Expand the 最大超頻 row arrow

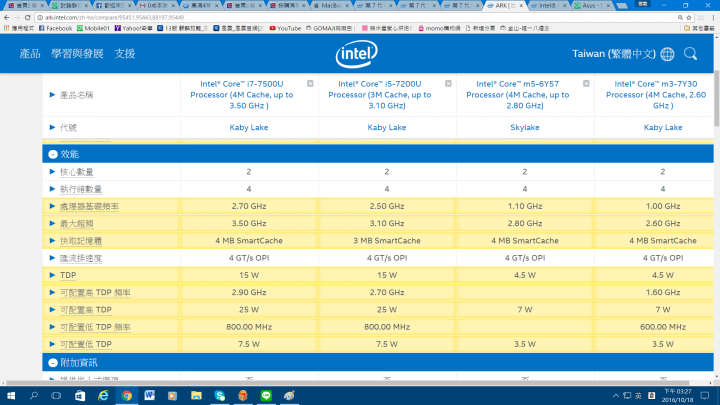pyautogui.click(x=52, y=223)
